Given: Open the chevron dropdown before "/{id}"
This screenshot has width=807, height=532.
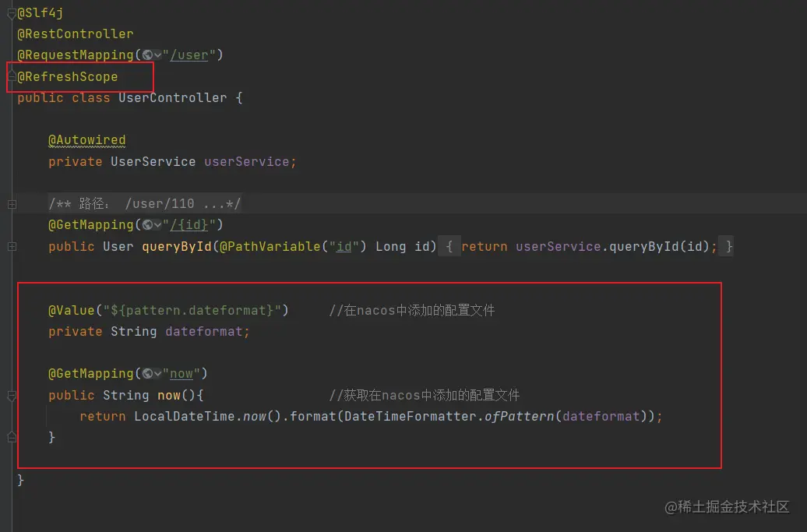Looking at the screenshot, I should click(x=157, y=225).
